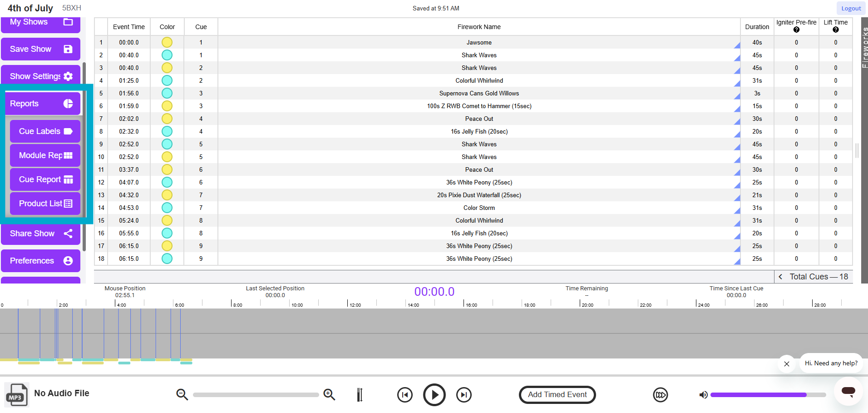This screenshot has height=413, width=868.
Task: Zoom out the timeline with magnifier minus
Action: click(x=182, y=394)
